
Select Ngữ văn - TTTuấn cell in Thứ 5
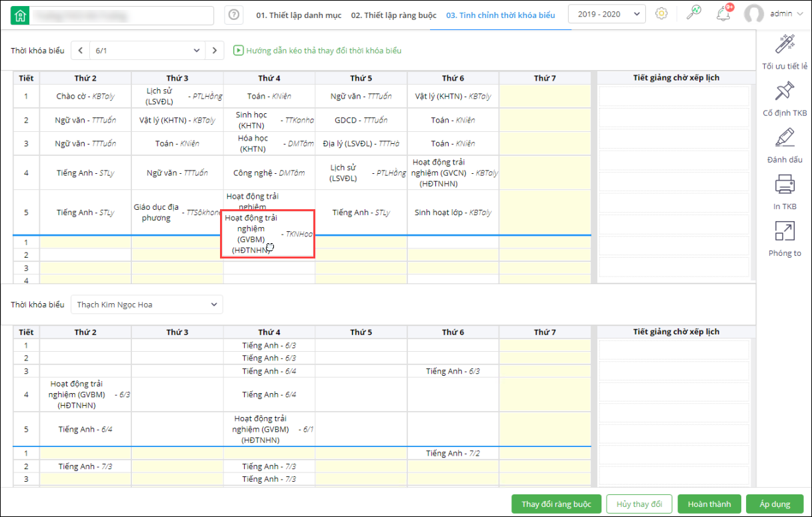(361, 96)
